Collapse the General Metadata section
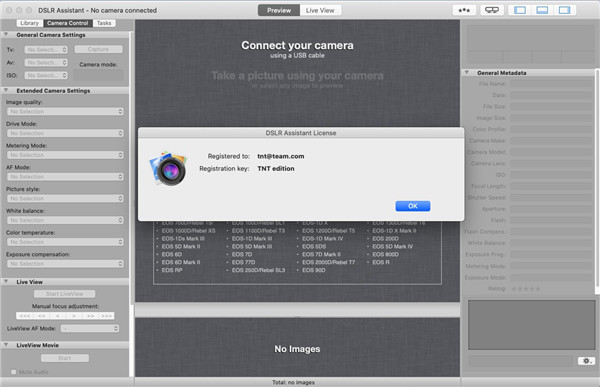This screenshot has width=600, height=387. (x=467, y=72)
